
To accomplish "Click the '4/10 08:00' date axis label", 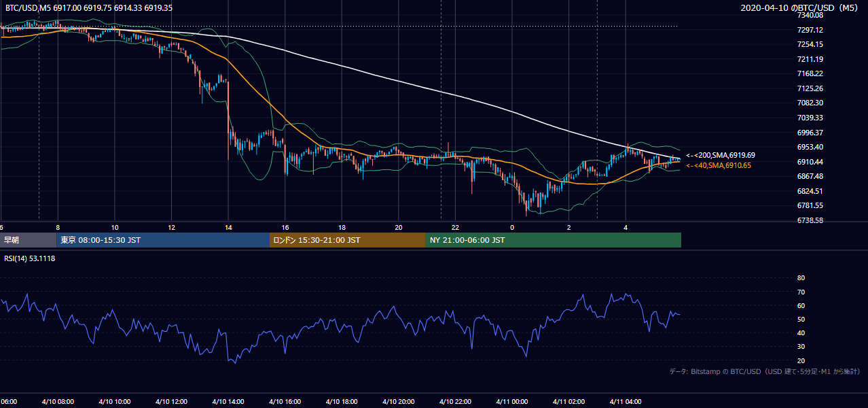I will point(56,402).
